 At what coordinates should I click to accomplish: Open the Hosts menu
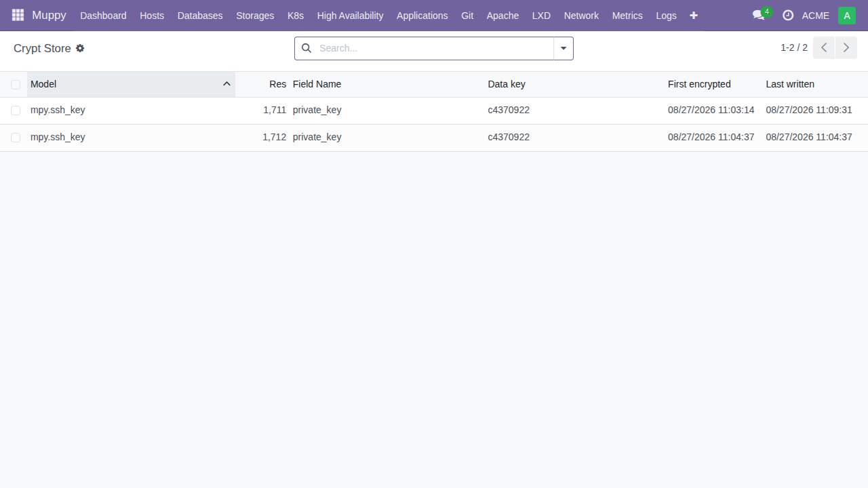(152, 15)
